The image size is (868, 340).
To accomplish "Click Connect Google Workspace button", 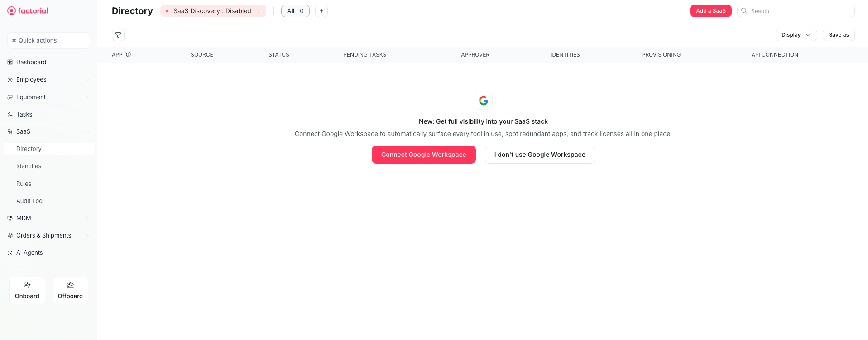I will [x=423, y=155].
